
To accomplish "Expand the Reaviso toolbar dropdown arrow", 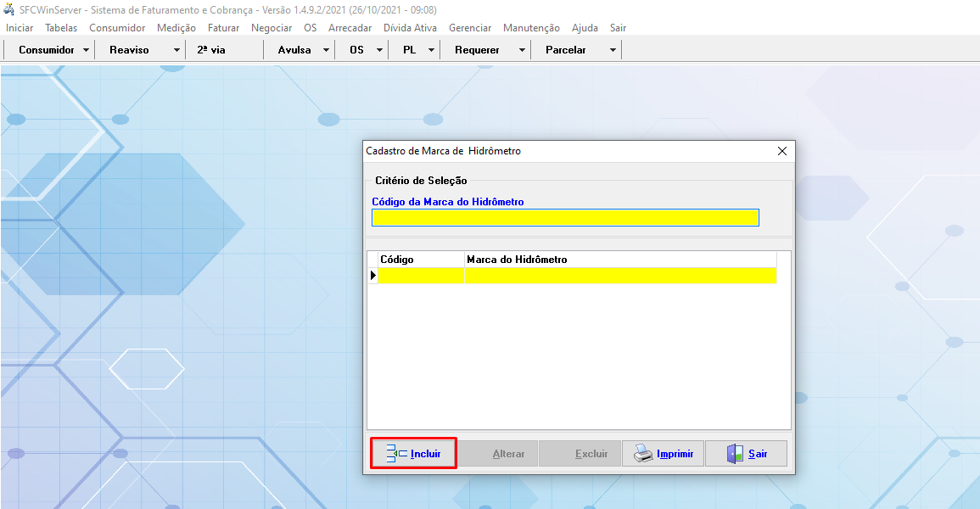I will tap(176, 50).
